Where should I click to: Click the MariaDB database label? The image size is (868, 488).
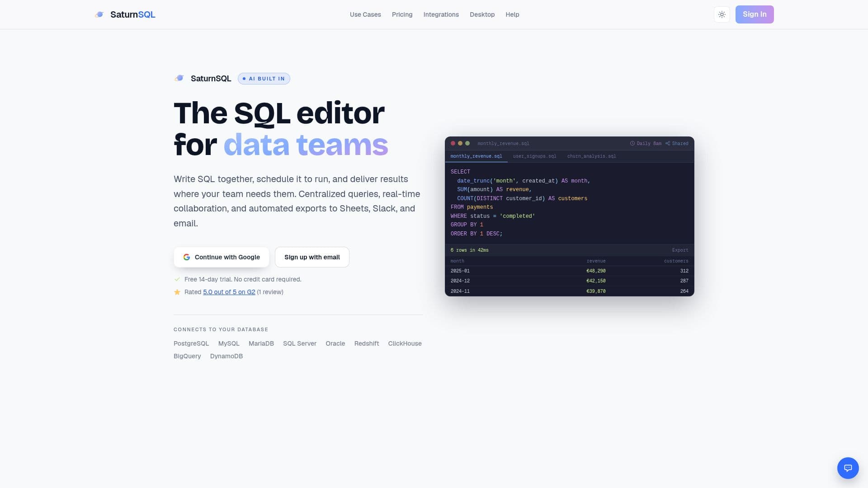coord(261,343)
